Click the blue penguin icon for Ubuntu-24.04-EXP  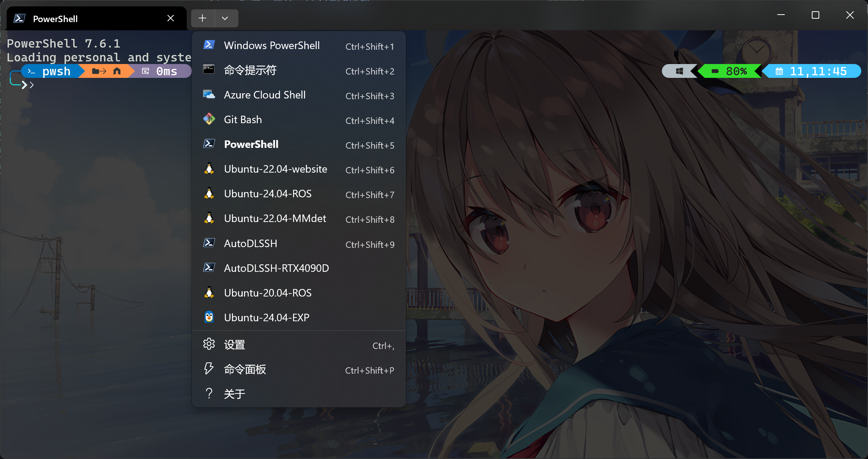[x=209, y=317]
